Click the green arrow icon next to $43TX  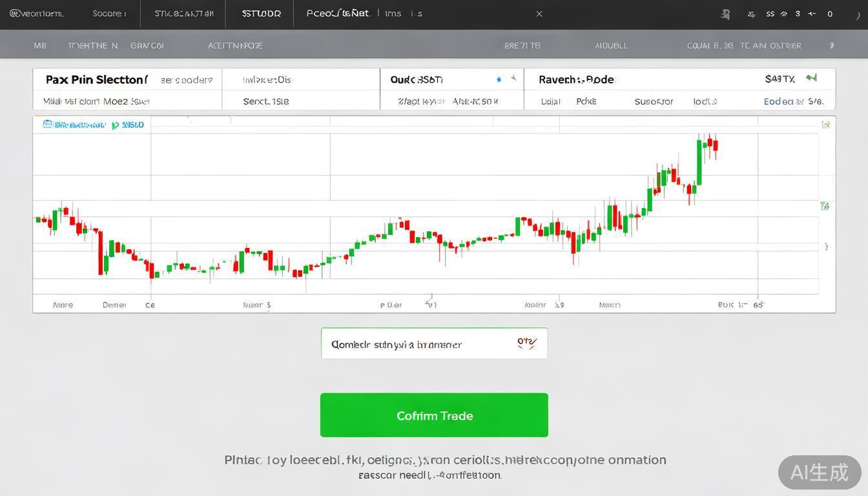811,78
